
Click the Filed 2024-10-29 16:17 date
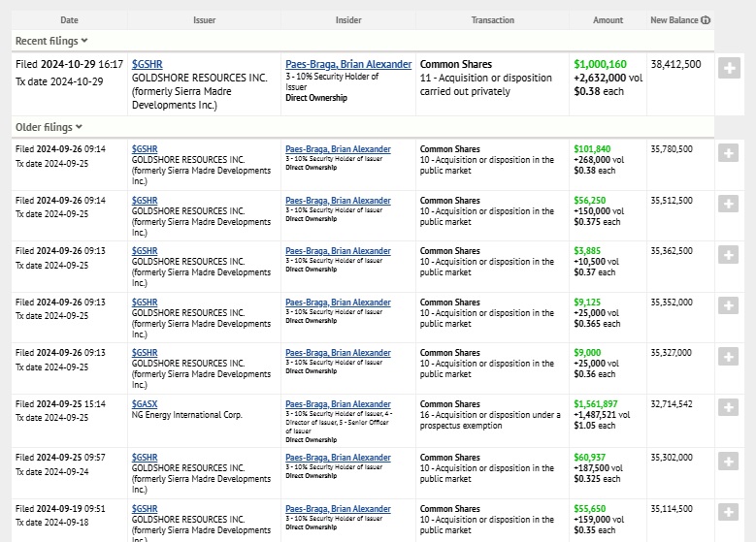coord(70,64)
